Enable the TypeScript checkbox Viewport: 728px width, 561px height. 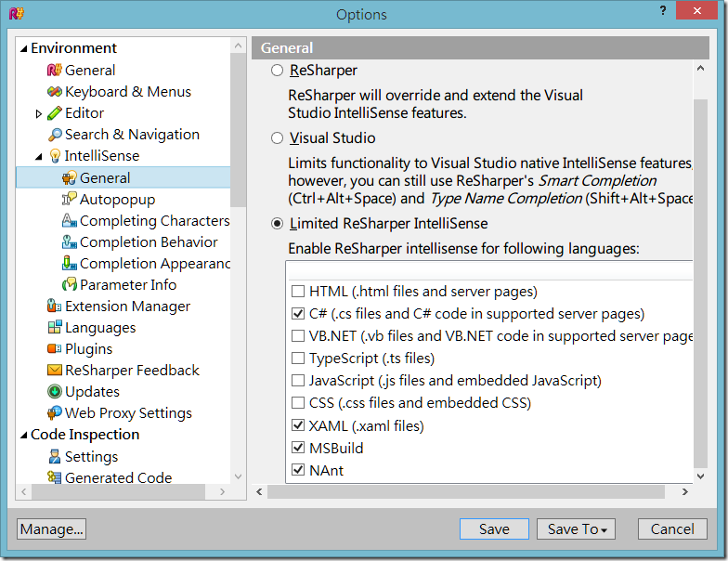point(297,359)
